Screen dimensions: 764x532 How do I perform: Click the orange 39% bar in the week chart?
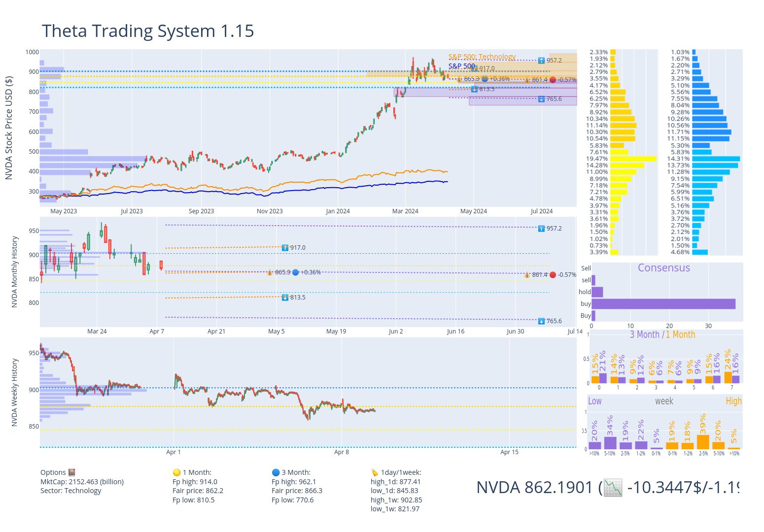(703, 442)
